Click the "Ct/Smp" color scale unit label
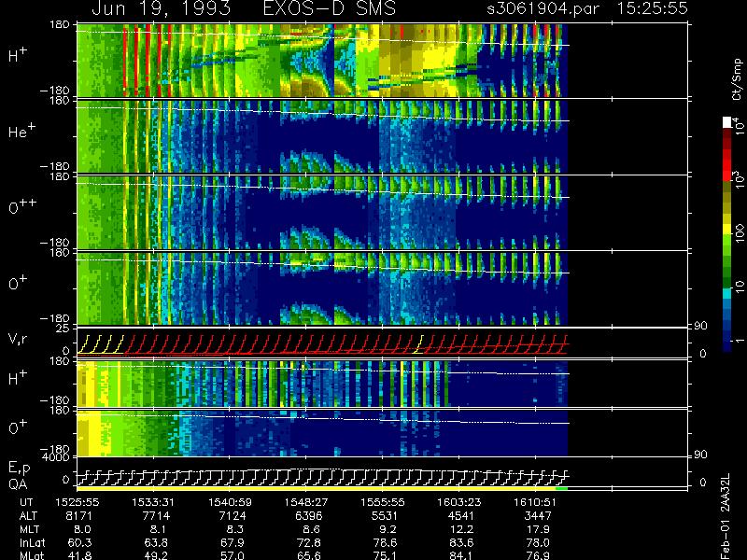The width and height of the screenshot is (747, 560). pos(737,79)
